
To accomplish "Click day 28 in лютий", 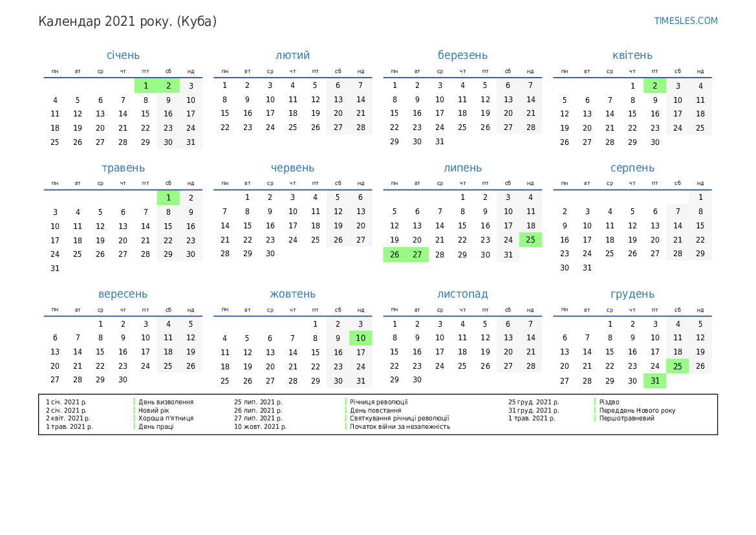I will 361,127.
